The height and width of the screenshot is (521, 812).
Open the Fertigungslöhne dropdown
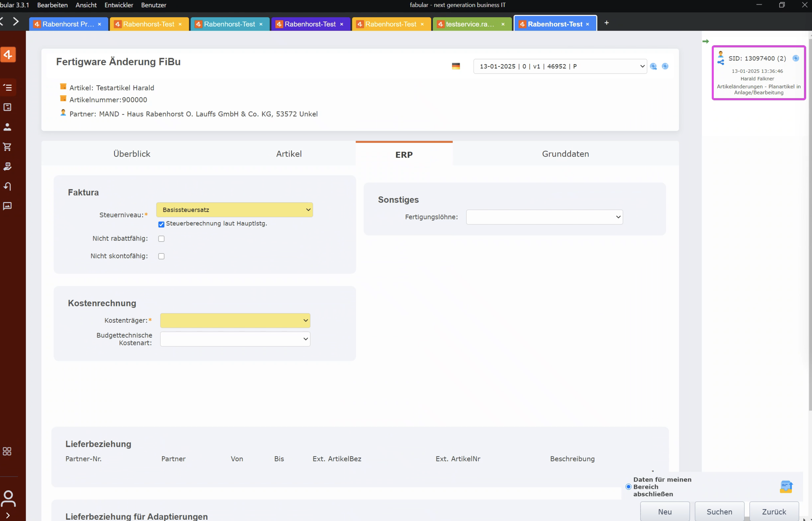(544, 217)
